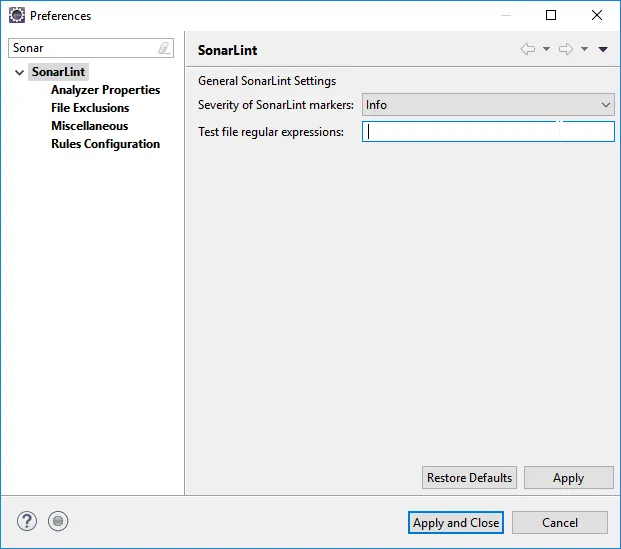Viewport: 621px width, 549px height.
Task: Open Severity of SonarLint markers dropdown
Action: coord(488,105)
